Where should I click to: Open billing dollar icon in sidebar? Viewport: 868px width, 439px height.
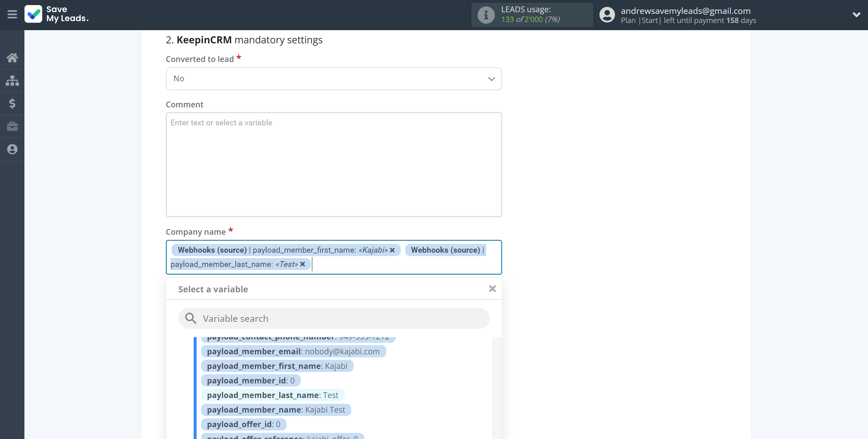(12, 103)
